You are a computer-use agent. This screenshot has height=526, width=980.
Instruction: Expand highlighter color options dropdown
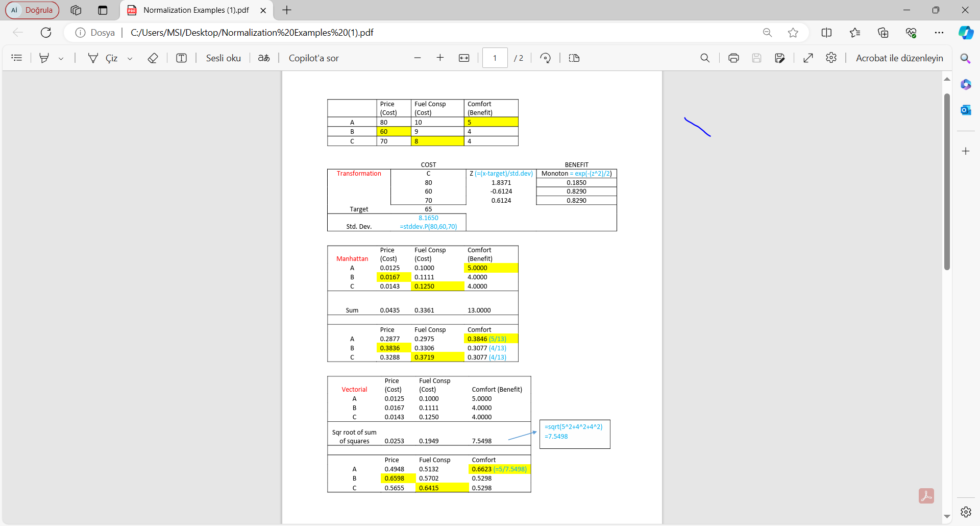tap(61, 58)
